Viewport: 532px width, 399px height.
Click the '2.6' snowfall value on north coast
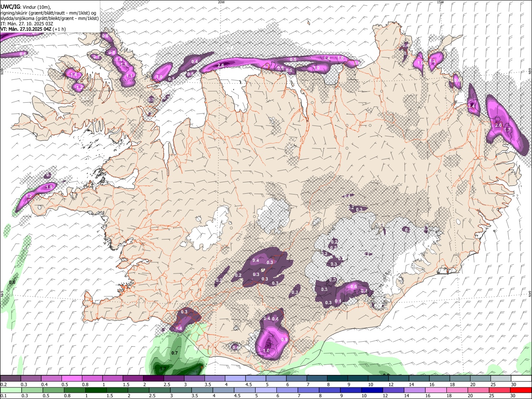[x=221, y=66]
